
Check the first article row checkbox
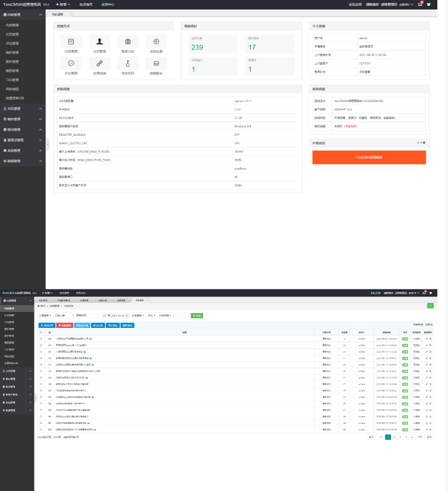tap(41, 339)
